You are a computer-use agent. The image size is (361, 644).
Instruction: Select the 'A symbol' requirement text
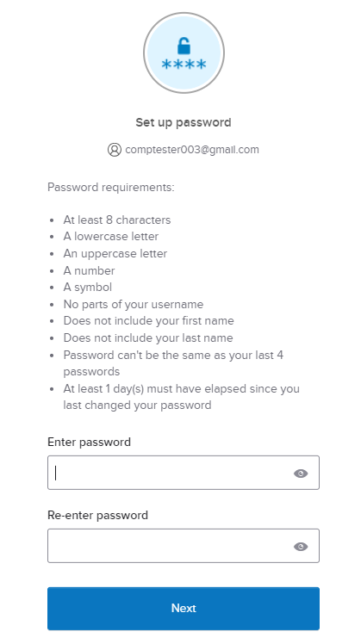[x=88, y=287]
